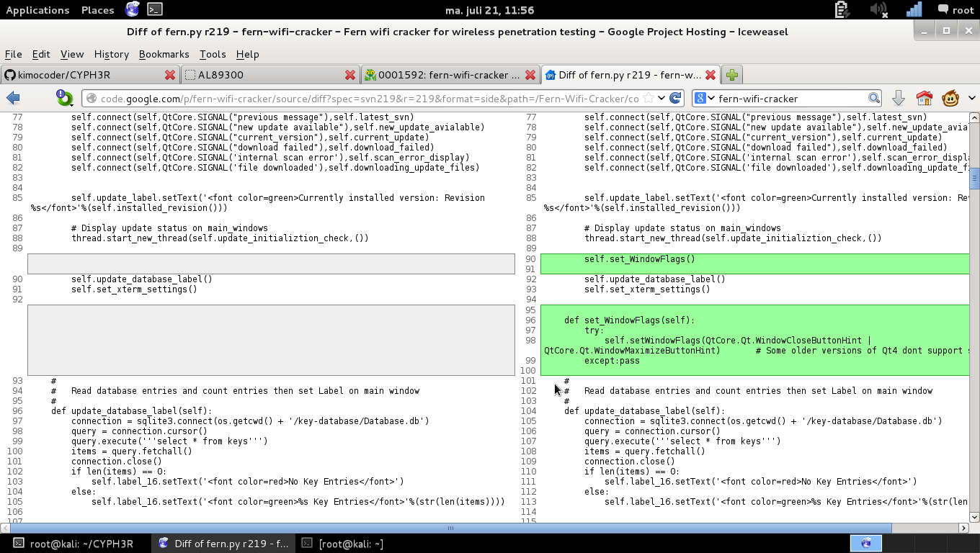Click the monkey face toolbar icon
The image size is (980, 553).
[950, 99]
